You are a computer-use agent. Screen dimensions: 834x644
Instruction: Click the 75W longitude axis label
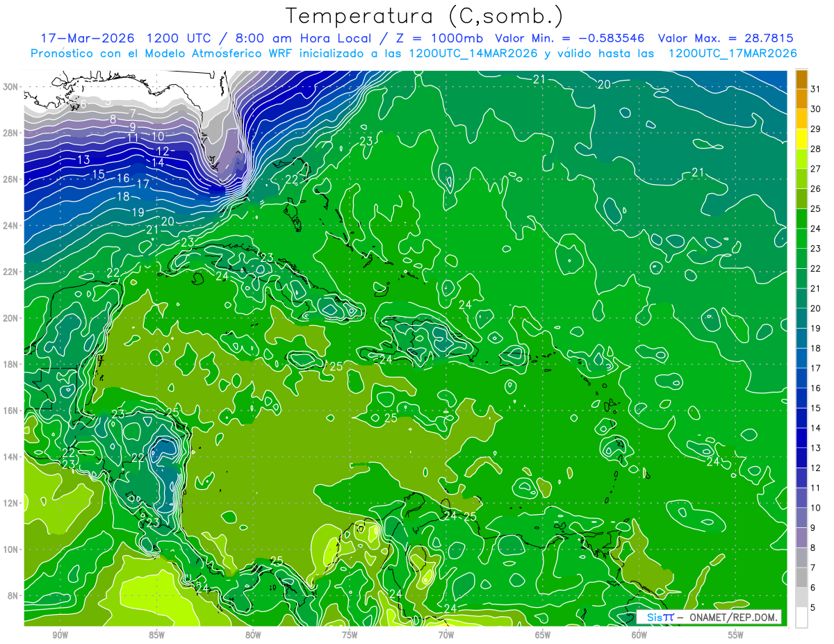pos(350,635)
